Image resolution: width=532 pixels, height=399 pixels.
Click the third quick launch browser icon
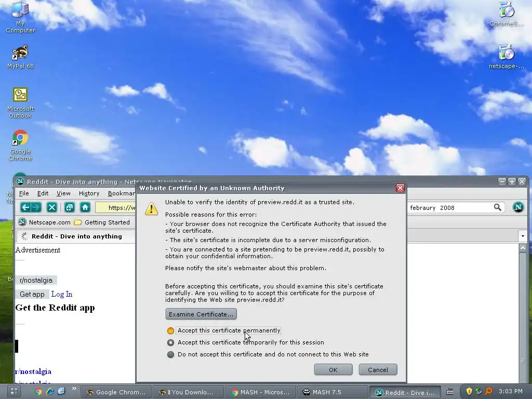(x=61, y=392)
